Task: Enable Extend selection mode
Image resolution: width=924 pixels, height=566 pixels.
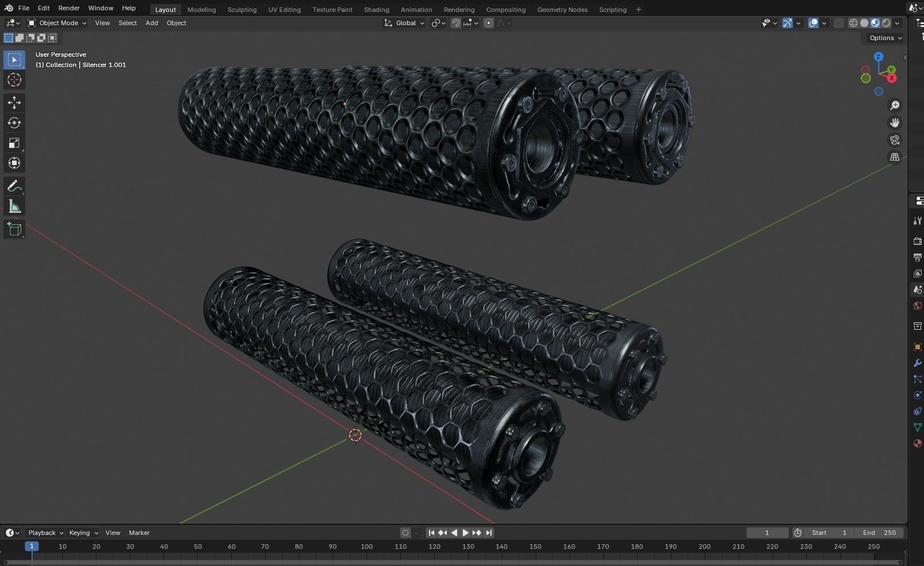Action: (x=20, y=38)
